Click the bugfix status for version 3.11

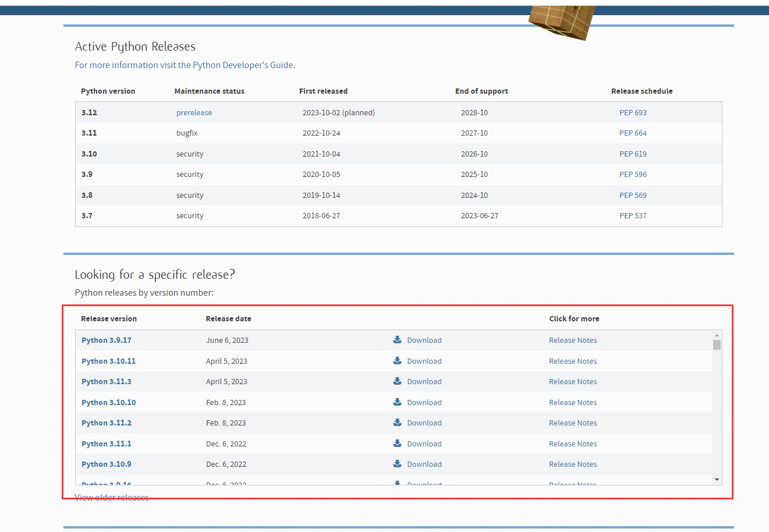tap(187, 133)
